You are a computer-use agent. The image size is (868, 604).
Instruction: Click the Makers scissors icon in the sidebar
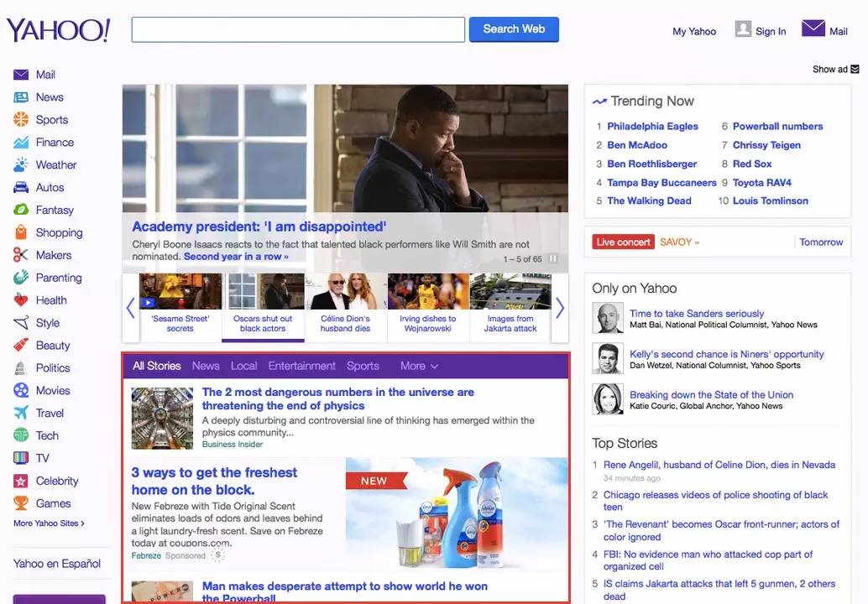(x=20, y=255)
